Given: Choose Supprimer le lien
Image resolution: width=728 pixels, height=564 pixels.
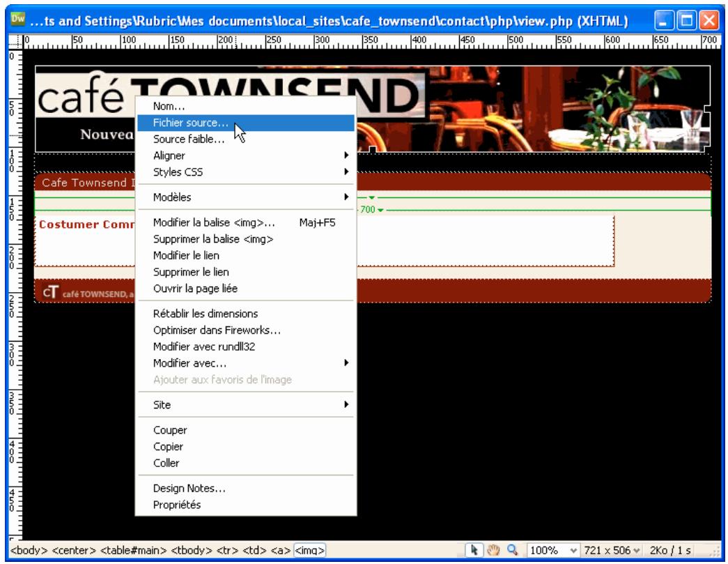Looking at the screenshot, I should click(245, 272).
